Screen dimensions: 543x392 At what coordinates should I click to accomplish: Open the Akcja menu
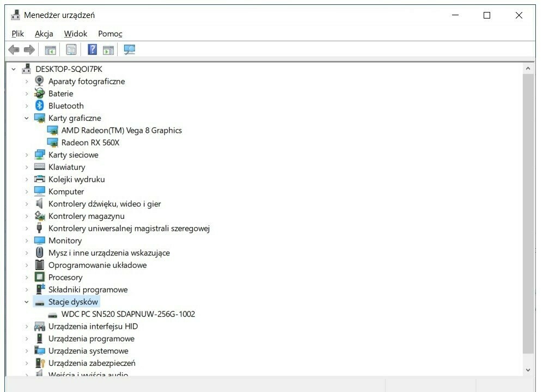(x=44, y=34)
